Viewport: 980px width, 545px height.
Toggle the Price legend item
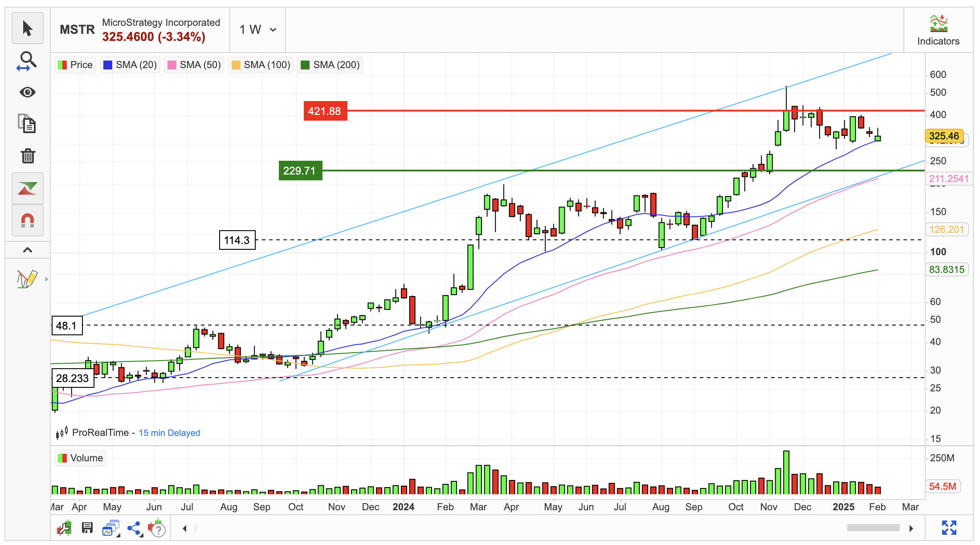point(75,65)
